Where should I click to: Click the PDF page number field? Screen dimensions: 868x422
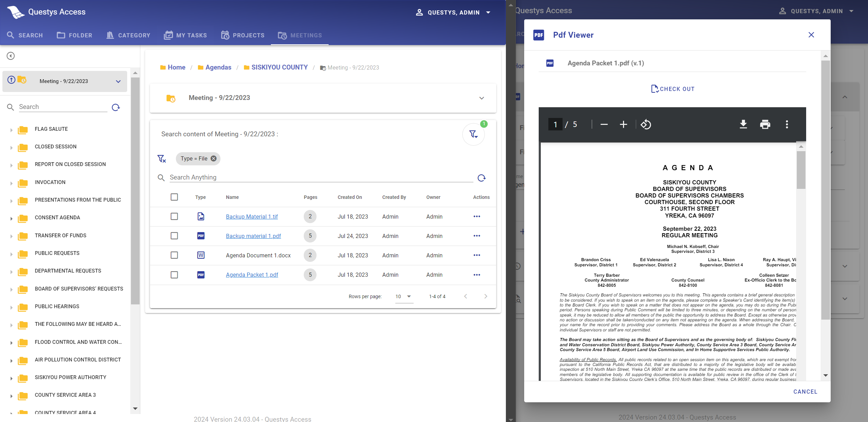coord(555,125)
